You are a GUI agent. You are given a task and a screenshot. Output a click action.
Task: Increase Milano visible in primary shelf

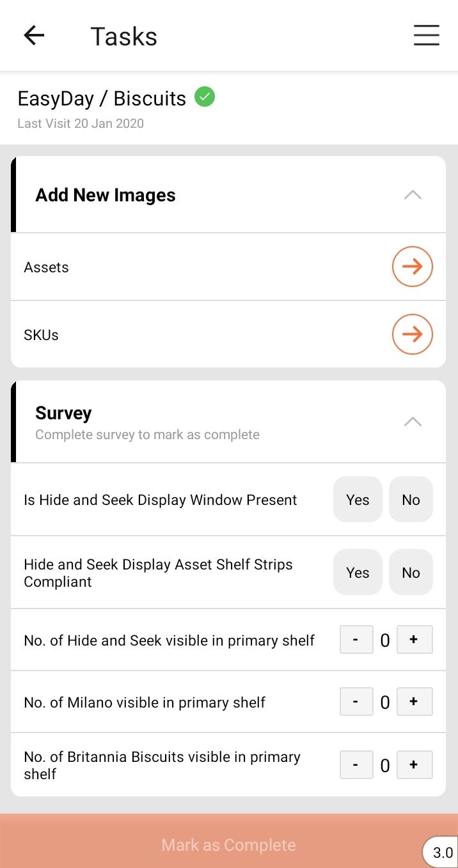click(x=414, y=702)
